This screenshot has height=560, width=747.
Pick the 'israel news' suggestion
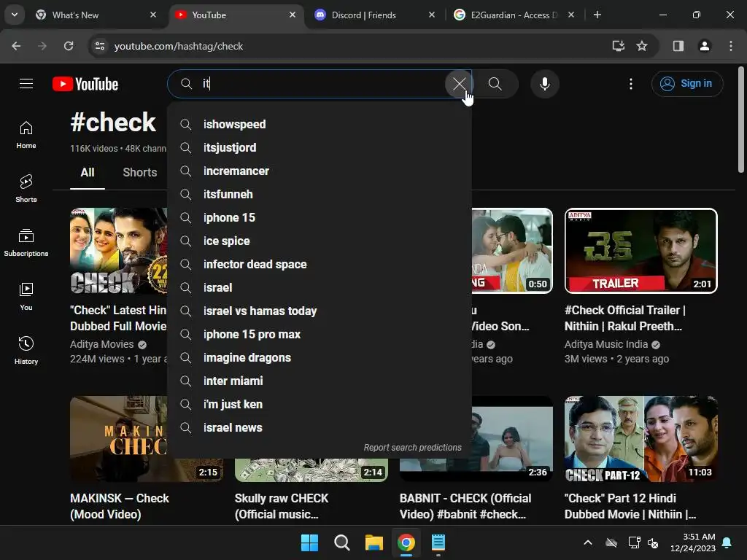[320, 427]
